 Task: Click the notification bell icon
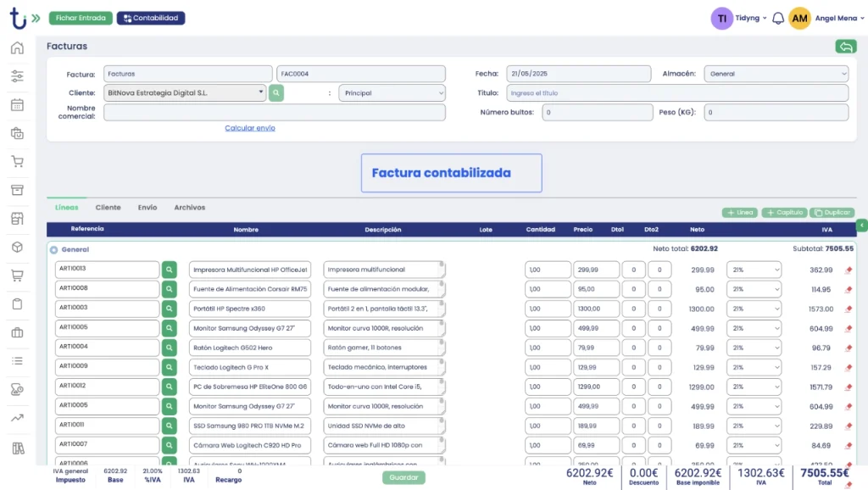[x=777, y=18]
